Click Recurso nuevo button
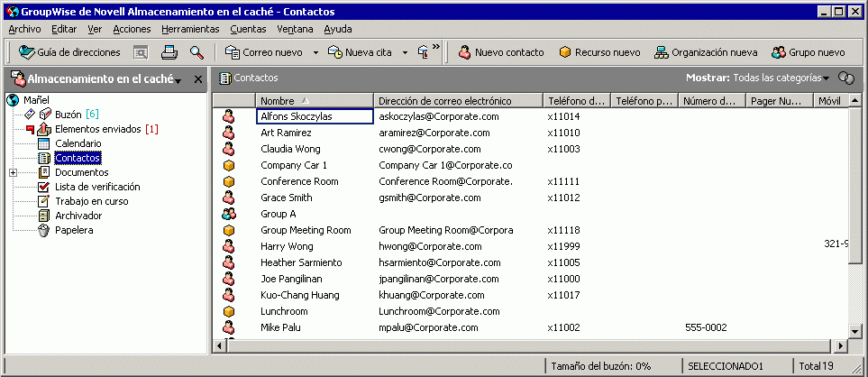This screenshot has width=868, height=377. (x=599, y=52)
